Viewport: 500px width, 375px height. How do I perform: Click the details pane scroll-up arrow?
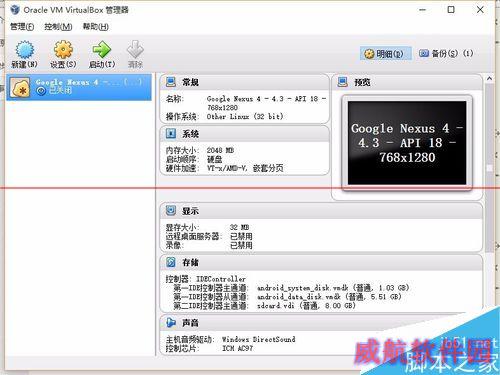click(x=489, y=79)
